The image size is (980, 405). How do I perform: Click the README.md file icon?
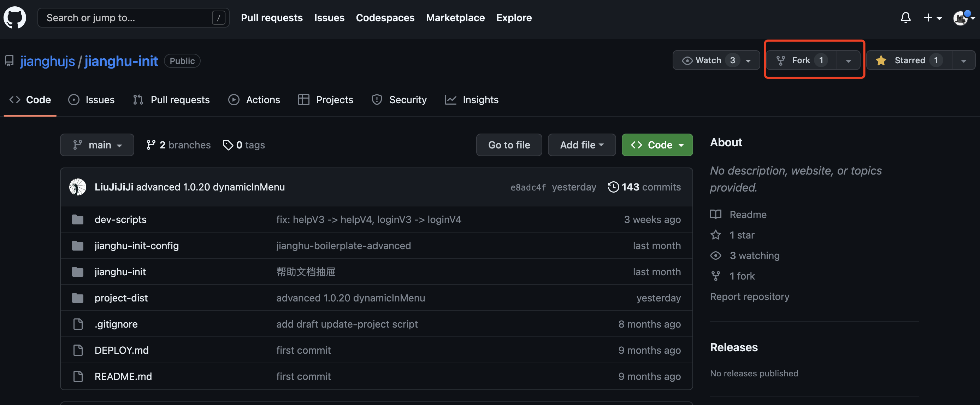click(x=78, y=376)
